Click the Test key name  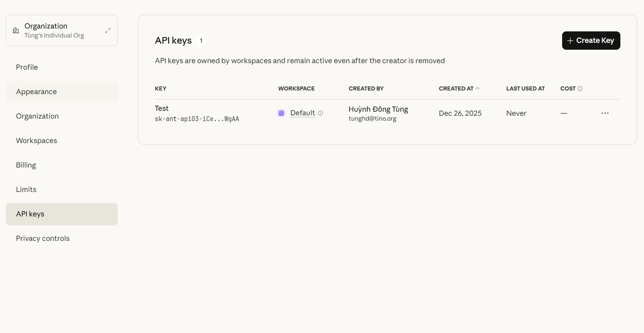point(162,108)
